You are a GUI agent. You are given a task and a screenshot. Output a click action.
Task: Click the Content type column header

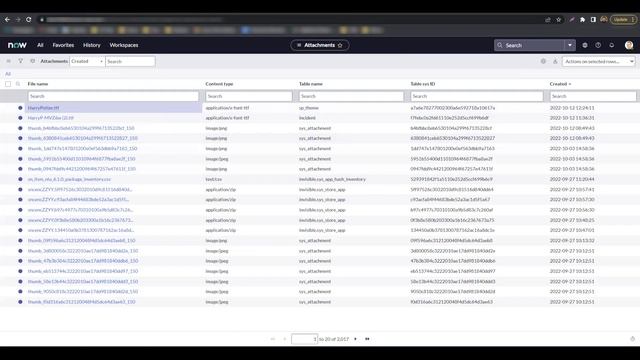(x=219, y=84)
